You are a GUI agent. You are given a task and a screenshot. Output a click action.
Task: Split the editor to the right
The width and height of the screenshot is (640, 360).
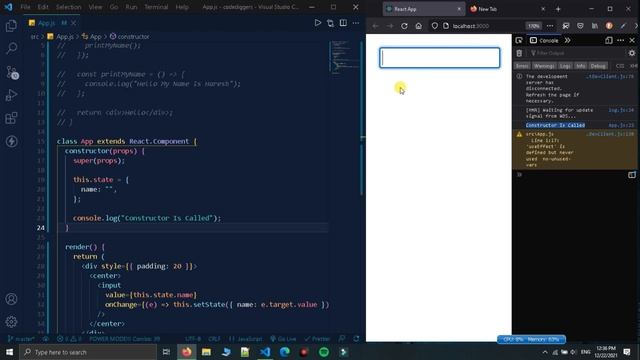[343, 23]
